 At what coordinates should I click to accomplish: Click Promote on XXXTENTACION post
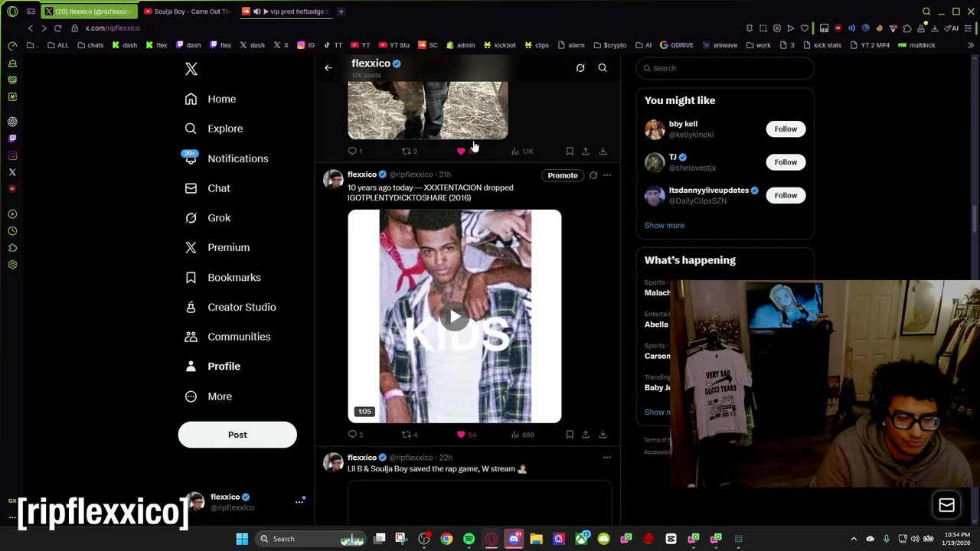coord(562,175)
